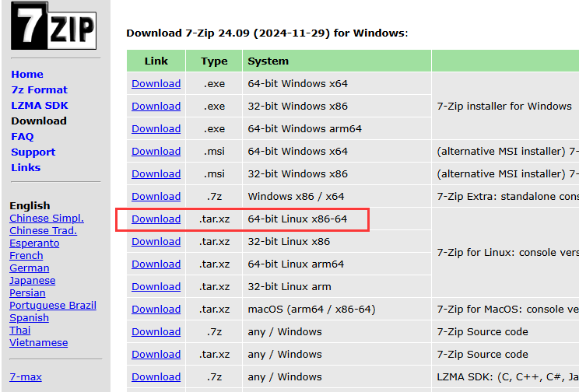Screen dimensions: 579x392
Task: Click the Link column header
Action: pos(156,61)
